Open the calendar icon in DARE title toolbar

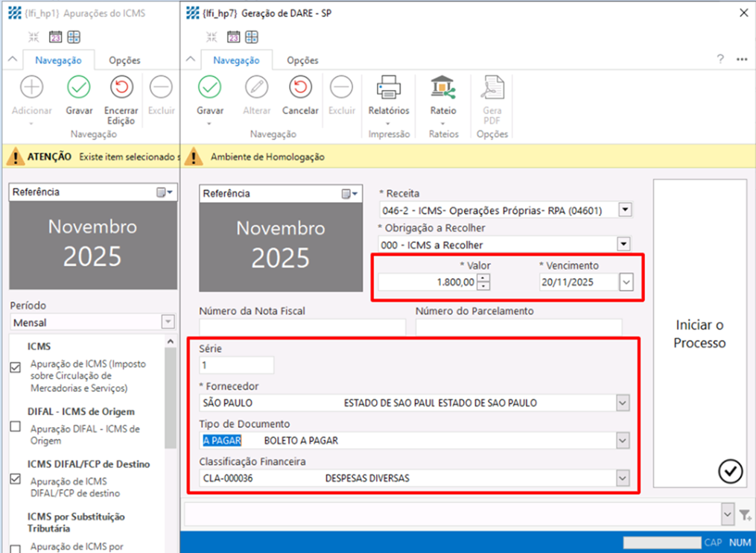click(x=233, y=37)
